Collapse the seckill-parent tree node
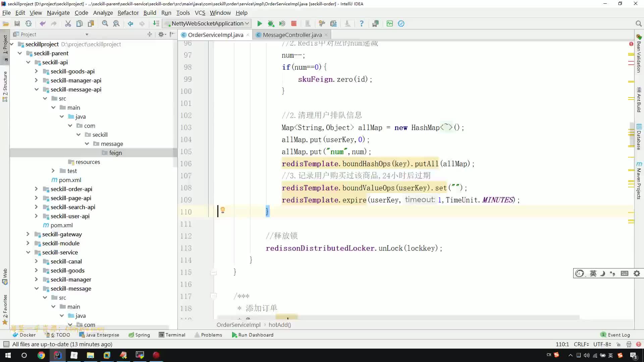 20,53
